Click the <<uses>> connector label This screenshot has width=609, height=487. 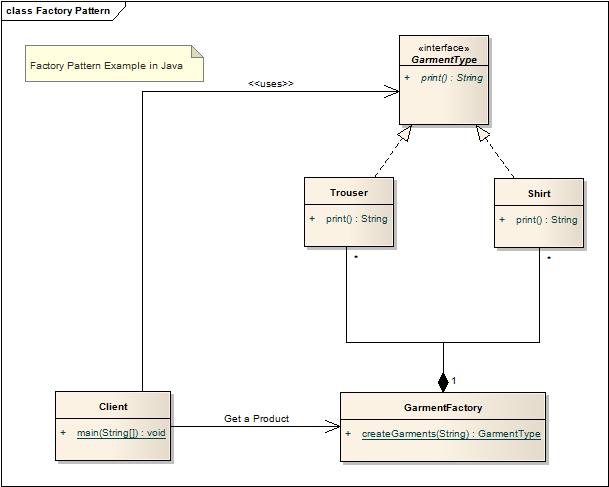271,83
